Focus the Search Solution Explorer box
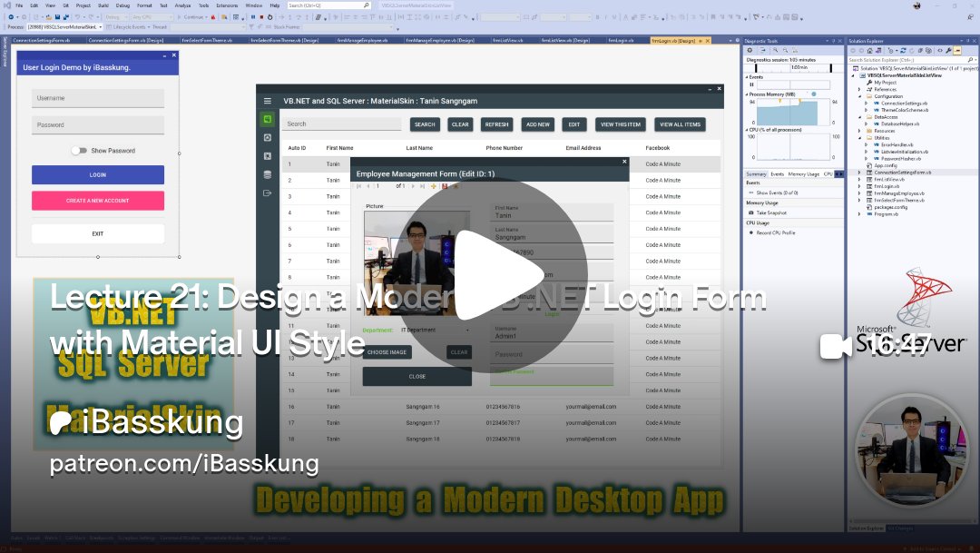 [911, 59]
